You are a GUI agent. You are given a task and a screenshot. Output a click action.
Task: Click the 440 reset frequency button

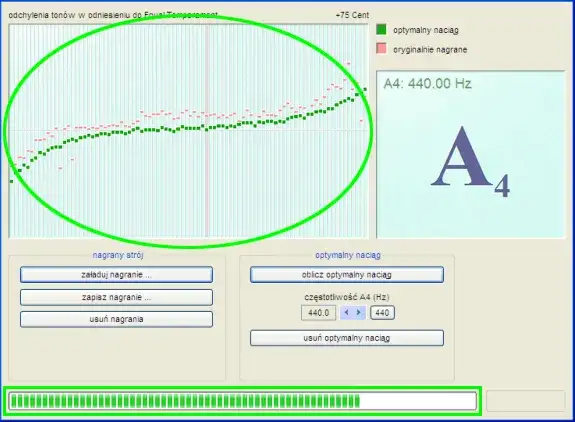pos(382,313)
